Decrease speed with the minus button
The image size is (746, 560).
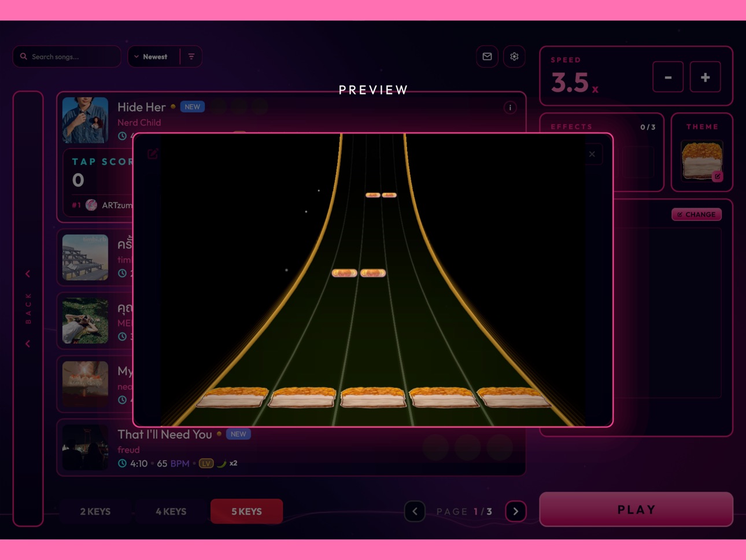coord(668,77)
